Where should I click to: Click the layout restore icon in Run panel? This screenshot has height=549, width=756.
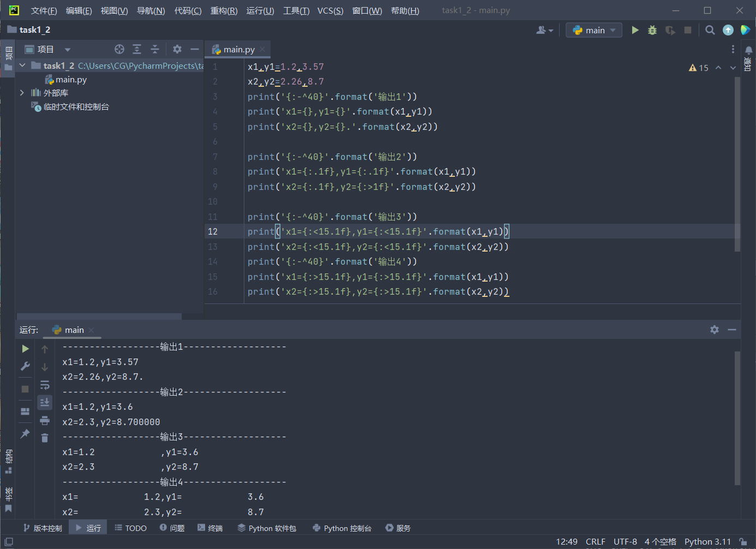point(25,411)
